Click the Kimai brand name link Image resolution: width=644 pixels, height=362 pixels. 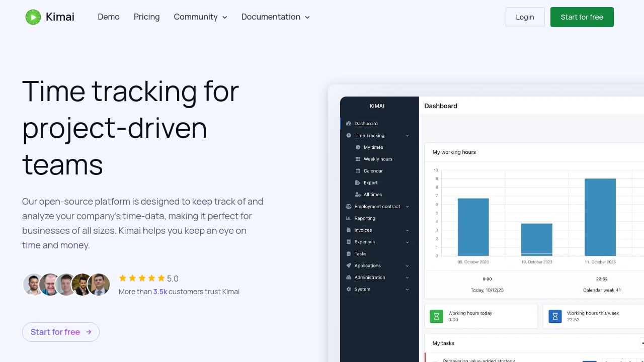pos(60,17)
